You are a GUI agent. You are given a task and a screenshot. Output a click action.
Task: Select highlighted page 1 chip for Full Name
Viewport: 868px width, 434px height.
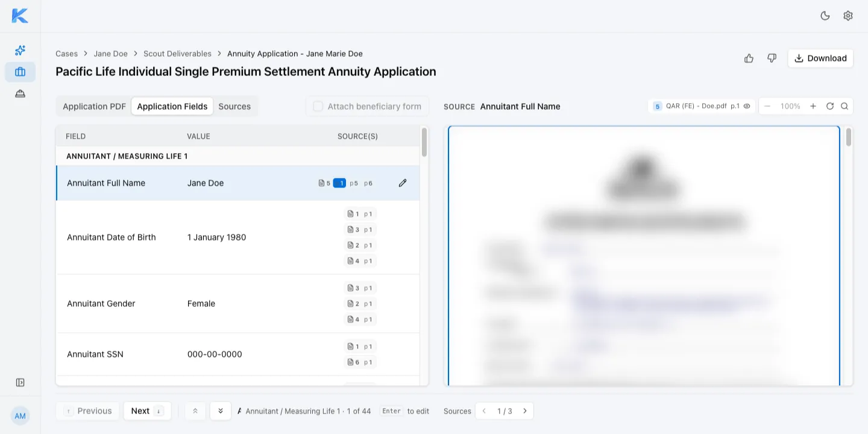coord(339,183)
